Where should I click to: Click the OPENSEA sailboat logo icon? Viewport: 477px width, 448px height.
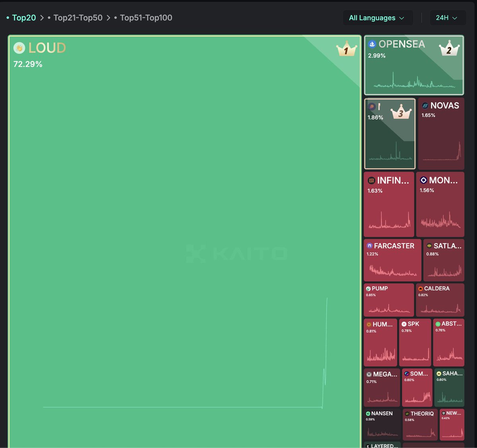[372, 44]
